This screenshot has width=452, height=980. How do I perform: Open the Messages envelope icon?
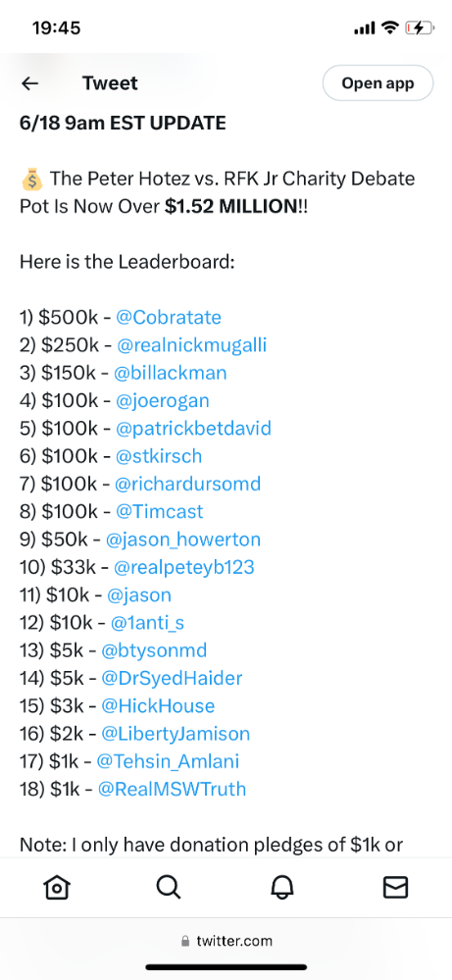tap(395, 887)
